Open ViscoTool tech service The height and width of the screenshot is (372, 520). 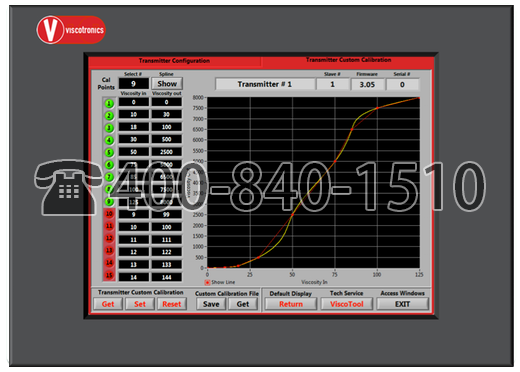(x=347, y=304)
